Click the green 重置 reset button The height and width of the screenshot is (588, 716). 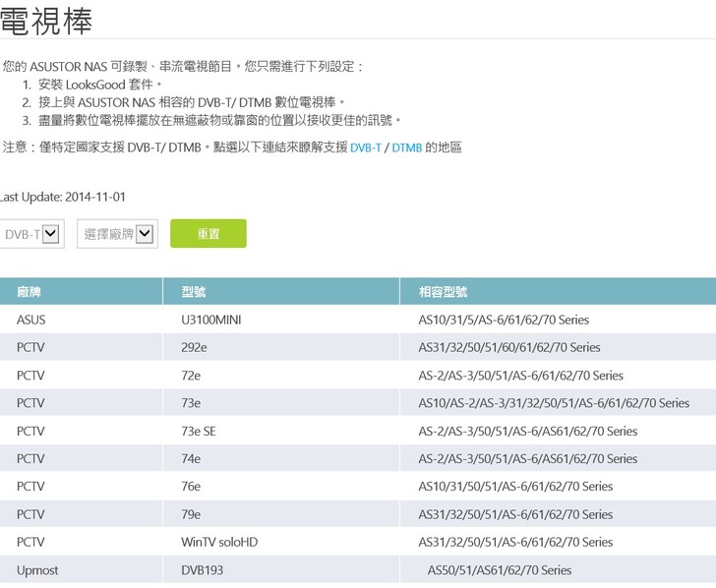click(x=209, y=234)
